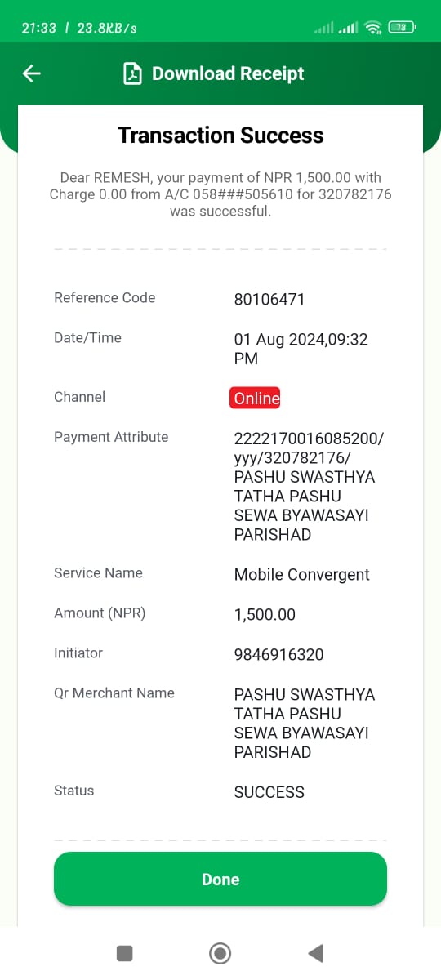This screenshot has height=980, width=441.
Task: Tap the green Done button
Action: 220,879
